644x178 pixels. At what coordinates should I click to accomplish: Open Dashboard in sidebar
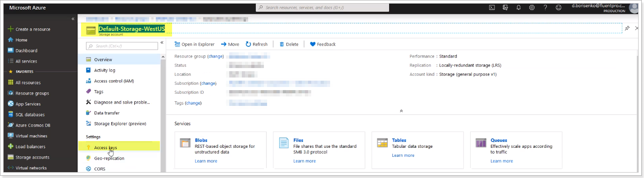click(x=23, y=51)
